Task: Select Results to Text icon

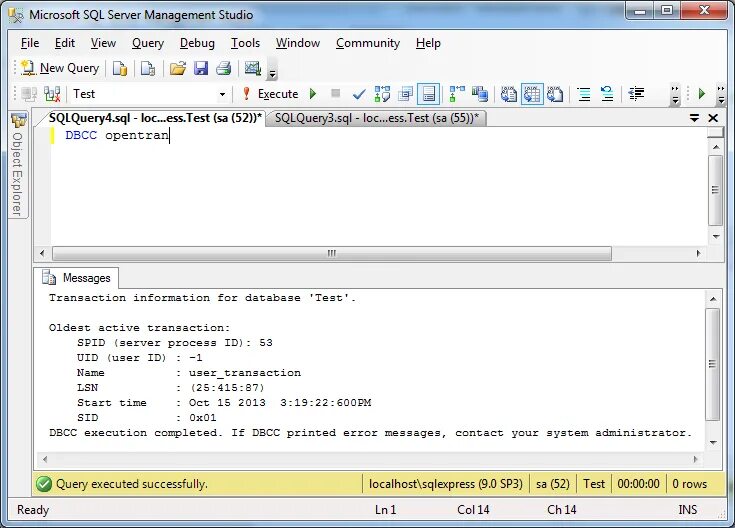Action: 509,94
